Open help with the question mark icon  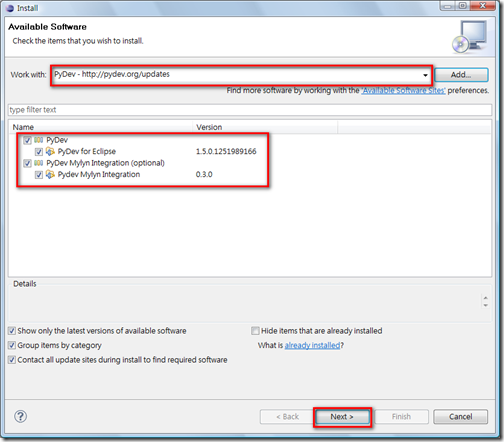pyautogui.click(x=21, y=416)
